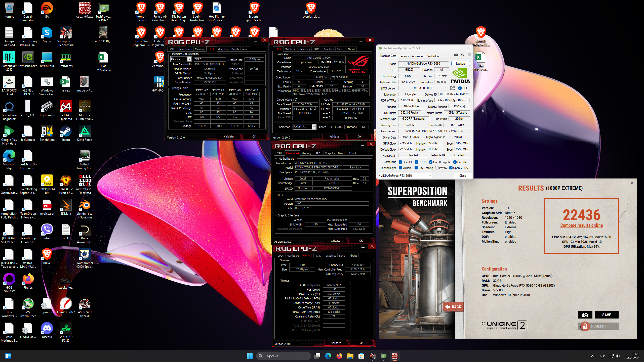Switch to the Advanced tab in GPU-Z
This screenshot has width=644, height=362.
pos(418,56)
